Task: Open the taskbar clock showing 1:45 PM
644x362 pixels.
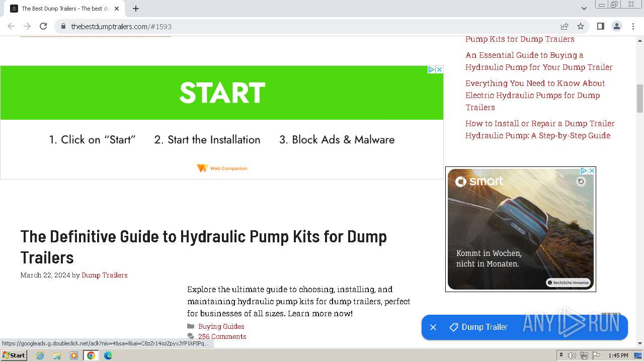Action: coord(618,355)
